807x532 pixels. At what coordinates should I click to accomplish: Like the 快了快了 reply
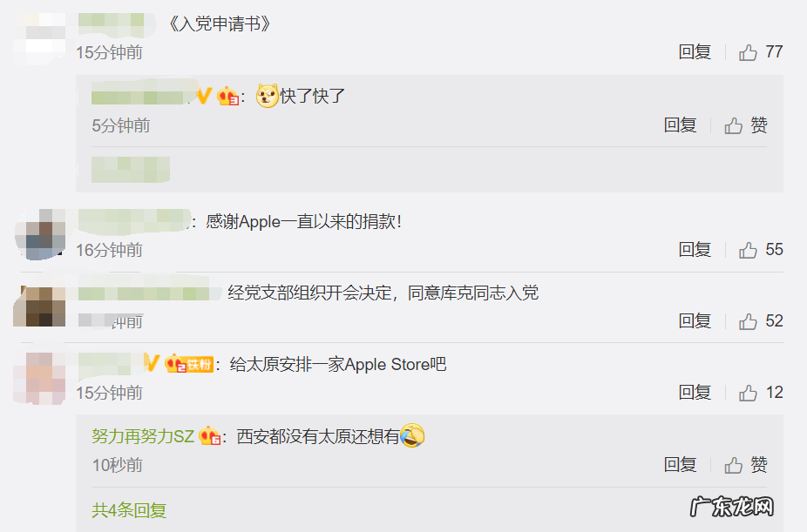pyautogui.click(x=746, y=125)
